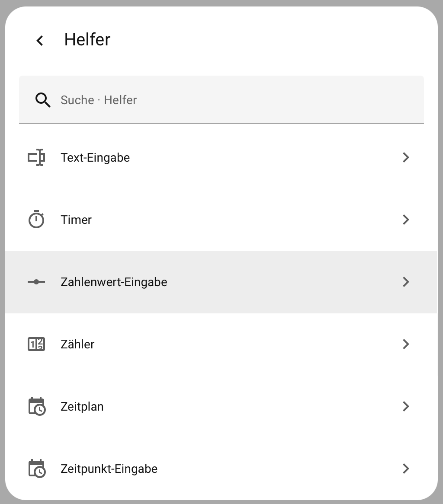Click the Zahlenwert-Eingabe slider icon
The image size is (443, 504).
click(x=36, y=282)
